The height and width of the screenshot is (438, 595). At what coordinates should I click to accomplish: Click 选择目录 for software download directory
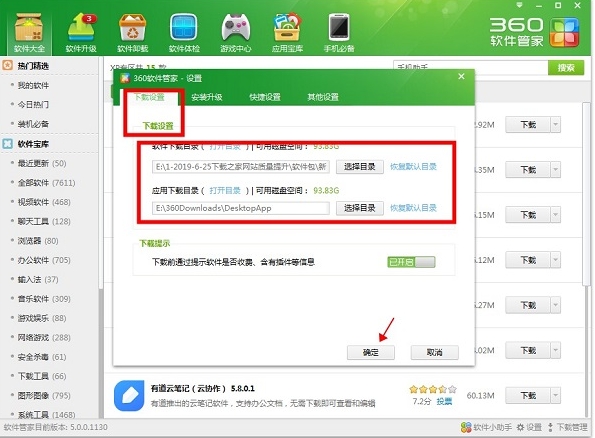click(x=359, y=167)
